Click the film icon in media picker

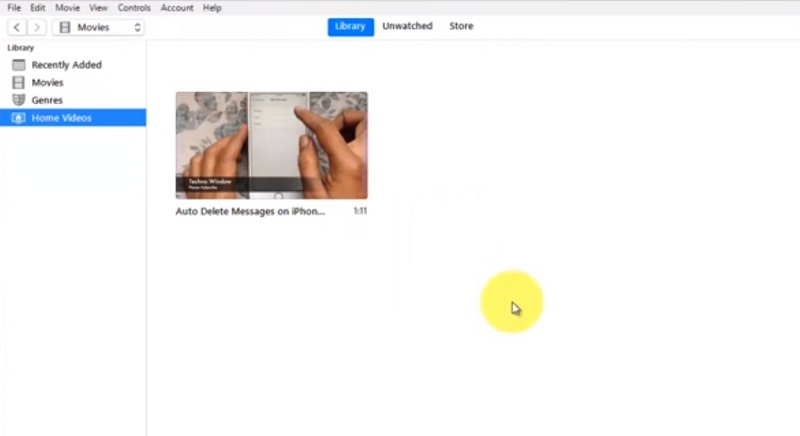coord(65,28)
